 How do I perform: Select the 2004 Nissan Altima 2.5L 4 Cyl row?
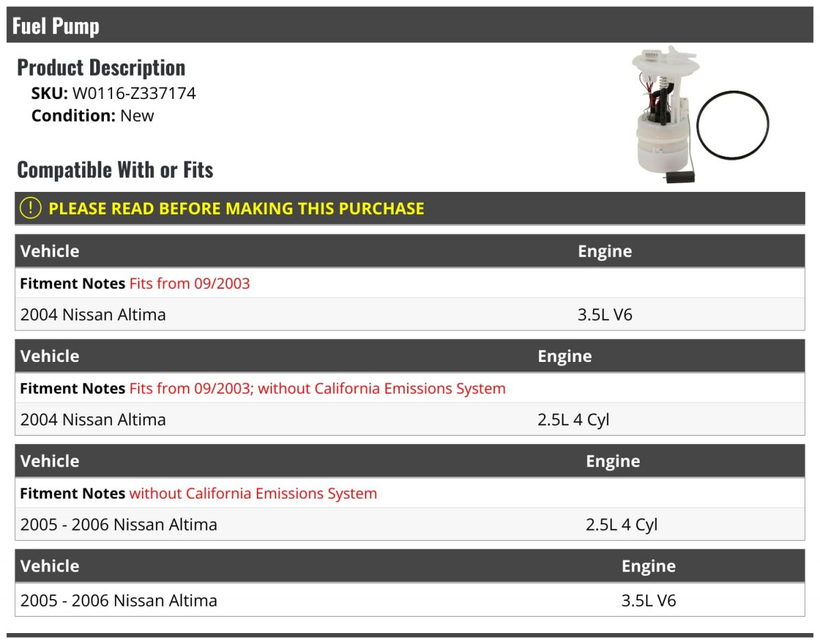(x=410, y=419)
